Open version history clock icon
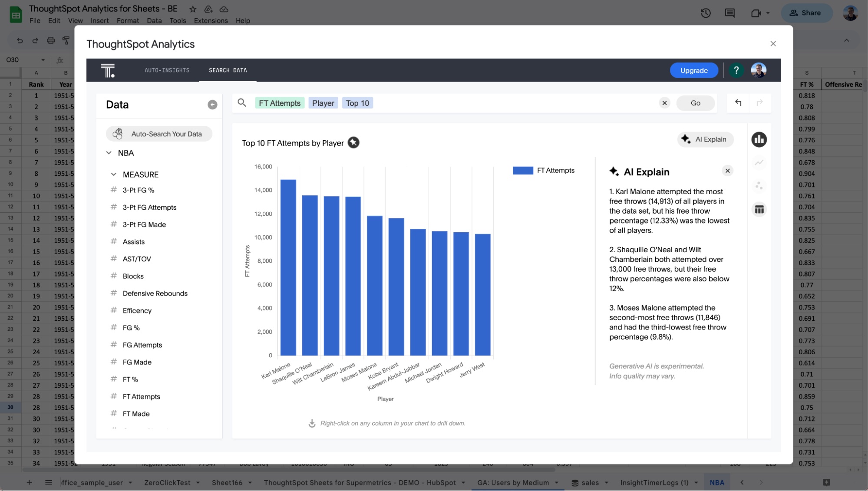The width and height of the screenshot is (868, 491). click(x=706, y=13)
